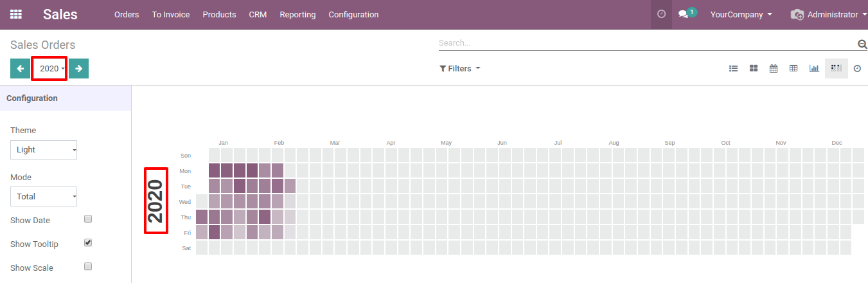Open the Configuration menu
868x283 pixels.
click(x=353, y=14)
